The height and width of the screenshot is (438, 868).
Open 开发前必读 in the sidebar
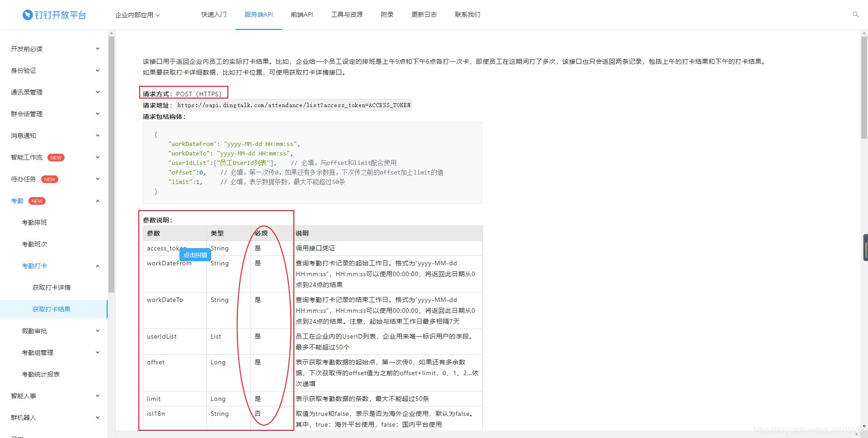[27, 49]
